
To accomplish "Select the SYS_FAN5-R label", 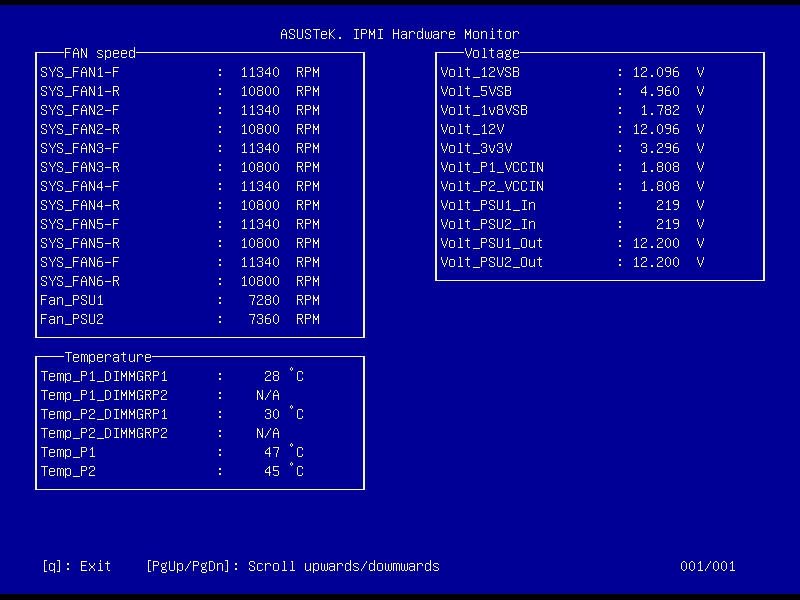I will (80, 243).
